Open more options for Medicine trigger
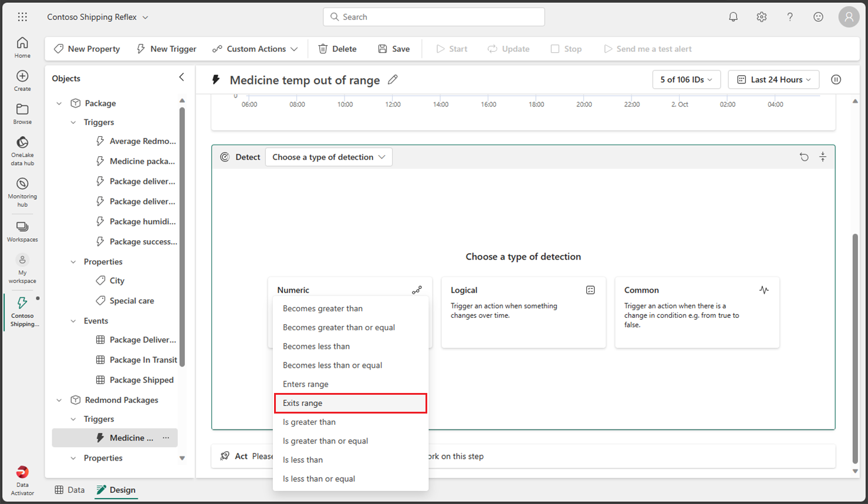Viewport: 868px width, 504px height. coord(166,438)
